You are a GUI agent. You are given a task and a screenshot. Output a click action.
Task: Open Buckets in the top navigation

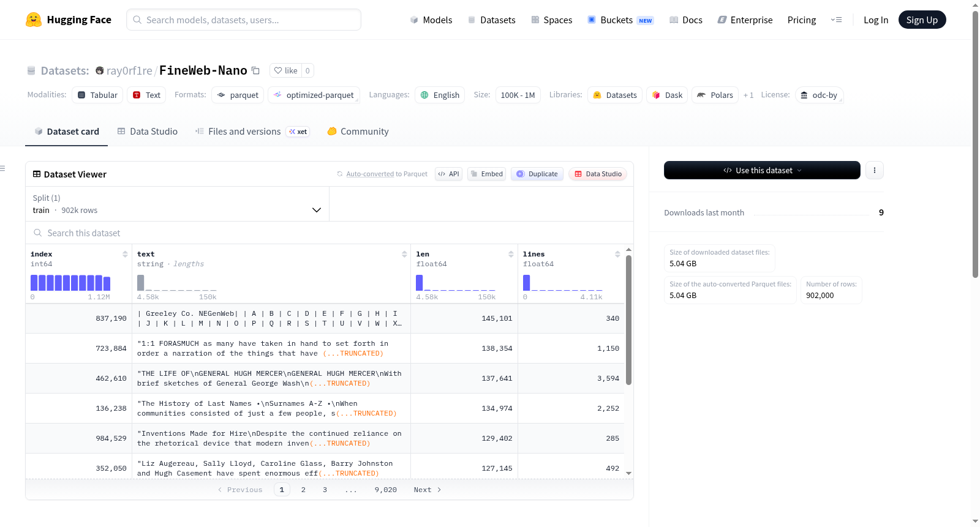(x=620, y=20)
